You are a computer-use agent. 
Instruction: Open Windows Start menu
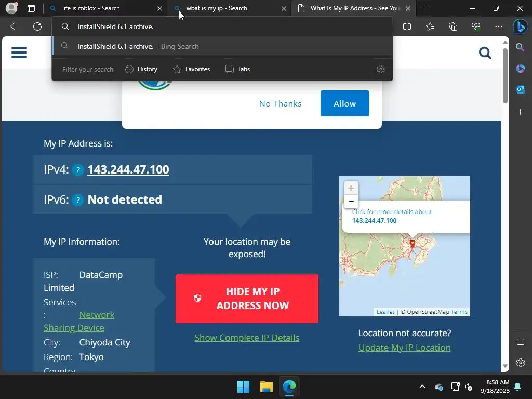(243, 387)
